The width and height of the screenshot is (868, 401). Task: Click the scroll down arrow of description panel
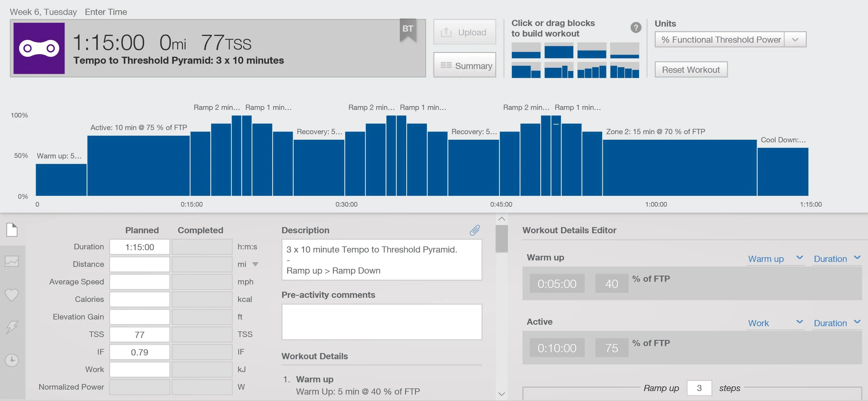pyautogui.click(x=502, y=394)
